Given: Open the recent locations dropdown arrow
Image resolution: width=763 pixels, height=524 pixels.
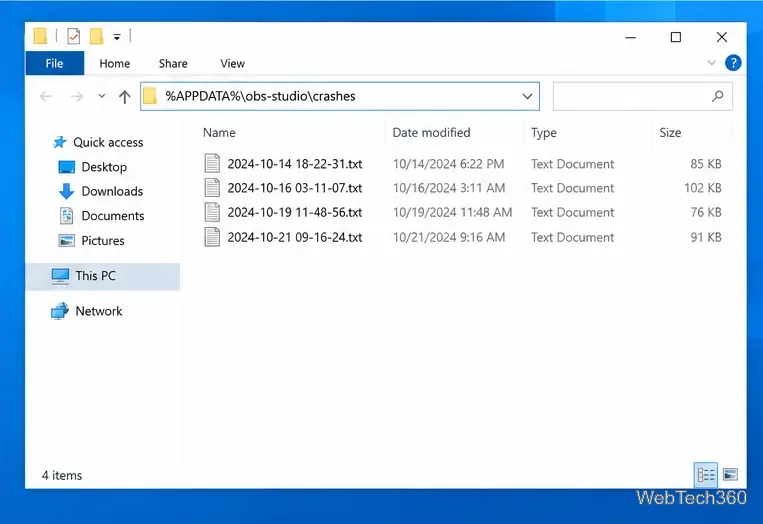Looking at the screenshot, I should click(102, 96).
